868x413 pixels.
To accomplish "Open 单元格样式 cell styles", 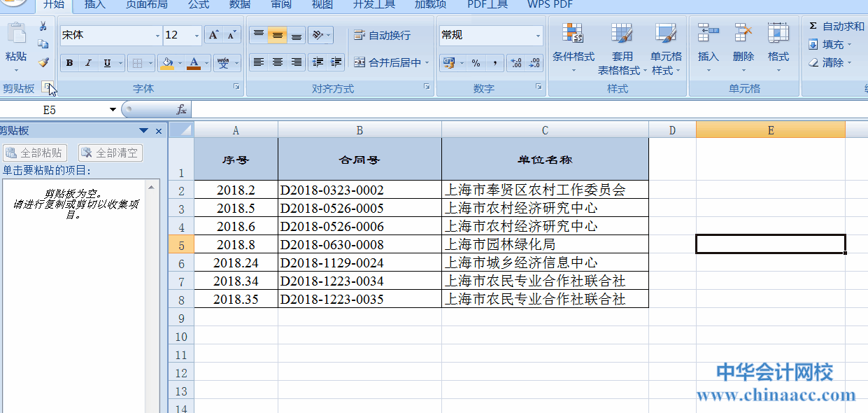I will [x=666, y=48].
